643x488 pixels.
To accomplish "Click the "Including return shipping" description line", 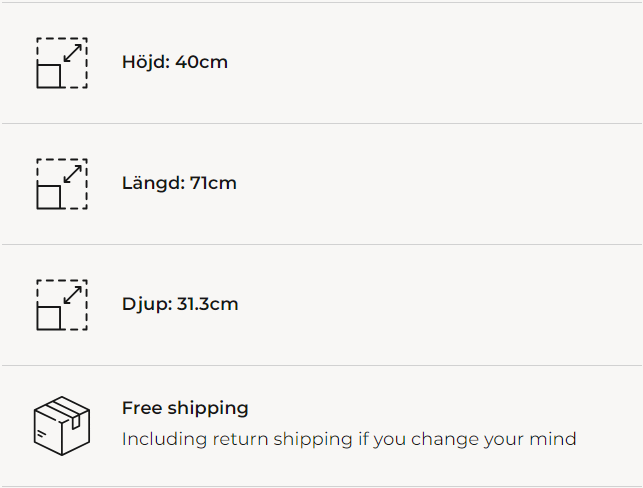I will [x=349, y=439].
